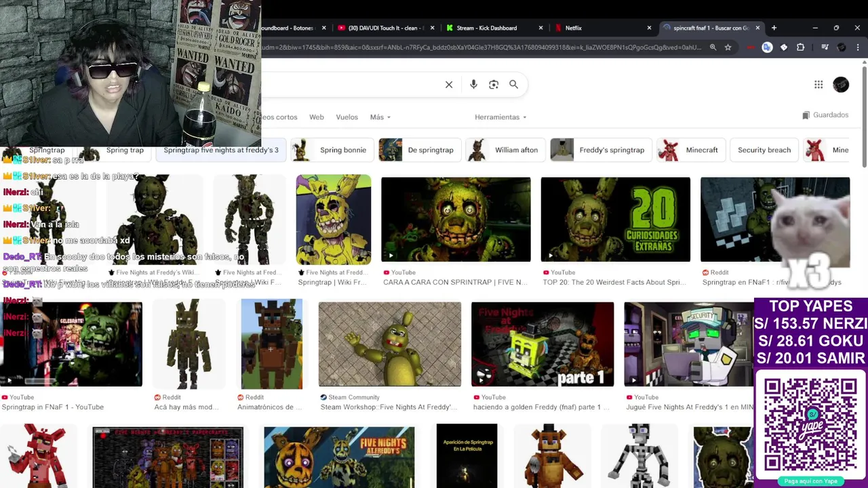Open the Google Translate extension icon
Viewport: 868px width, 488px height.
pos(767,47)
